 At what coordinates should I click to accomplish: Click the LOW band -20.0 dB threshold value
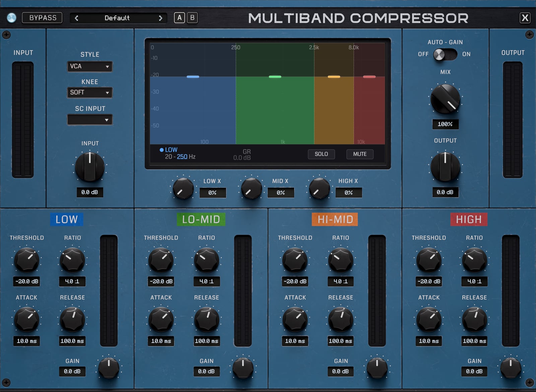tap(27, 282)
